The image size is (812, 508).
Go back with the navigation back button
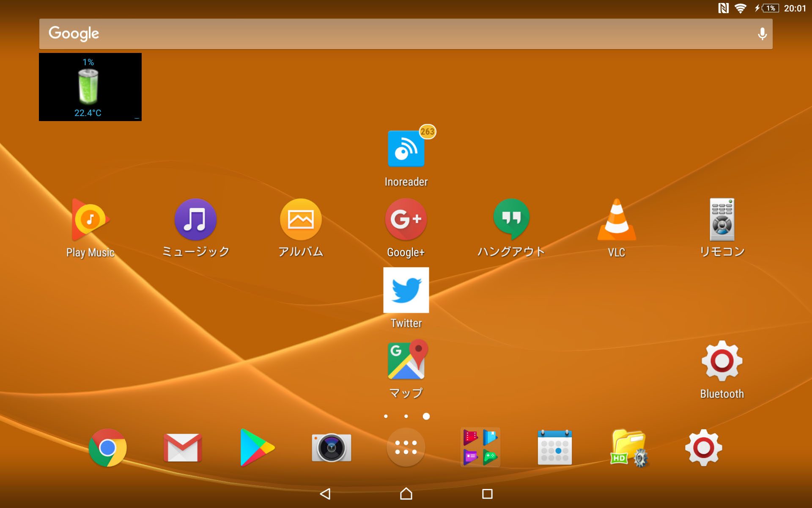pos(325,494)
